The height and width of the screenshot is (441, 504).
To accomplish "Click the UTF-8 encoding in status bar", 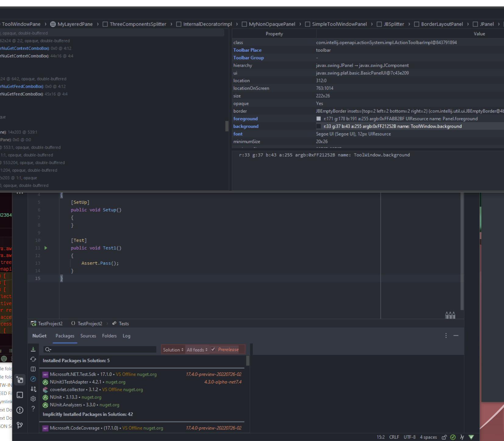I will 409,437.
